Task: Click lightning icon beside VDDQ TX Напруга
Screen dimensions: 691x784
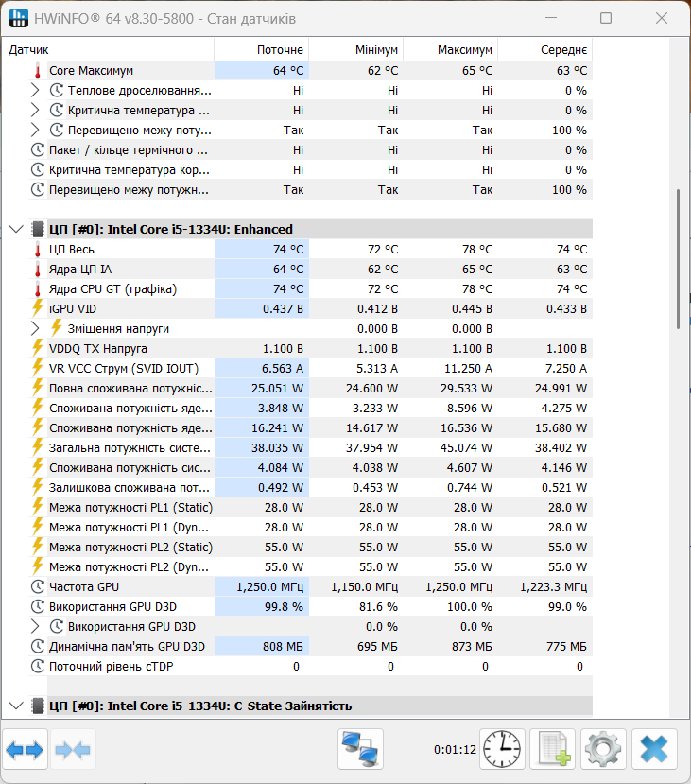Action: [x=38, y=347]
